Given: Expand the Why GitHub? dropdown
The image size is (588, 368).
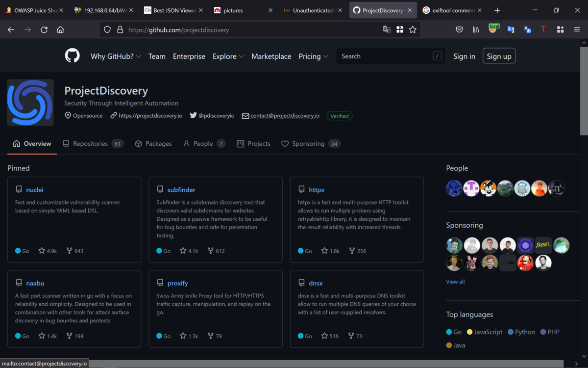Looking at the screenshot, I should coord(116,56).
